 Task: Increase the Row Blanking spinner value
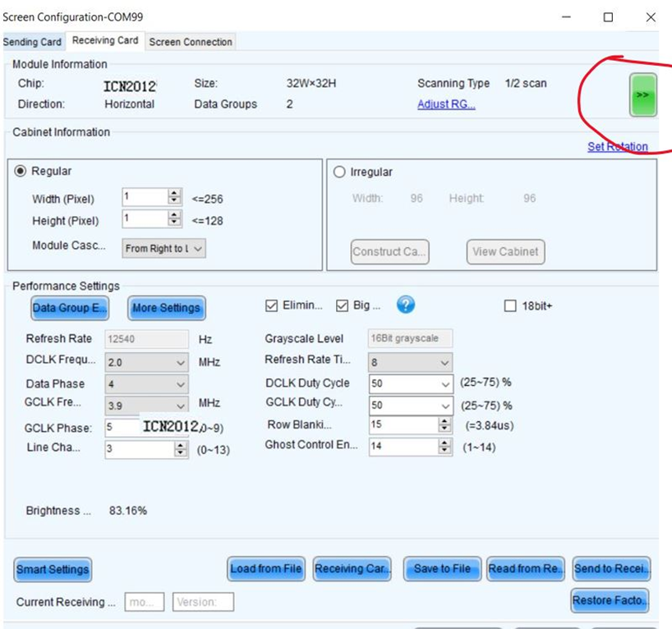tap(444, 420)
